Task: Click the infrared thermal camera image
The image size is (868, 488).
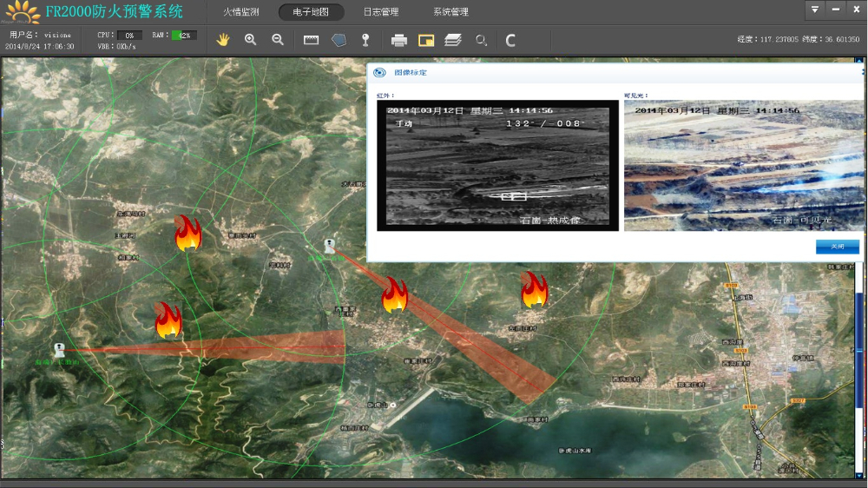Action: point(497,165)
